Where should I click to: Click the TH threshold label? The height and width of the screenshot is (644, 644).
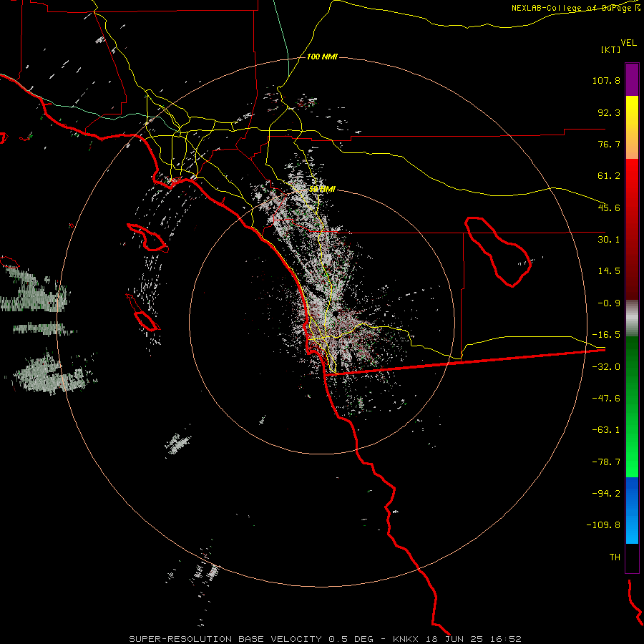pyautogui.click(x=615, y=557)
